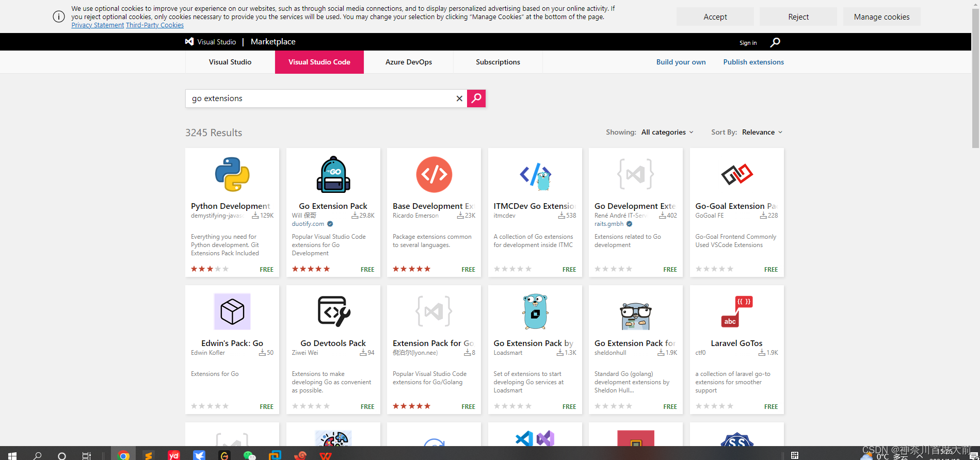Click publisher name Loadsmart
The image size is (980, 460).
tap(508, 353)
